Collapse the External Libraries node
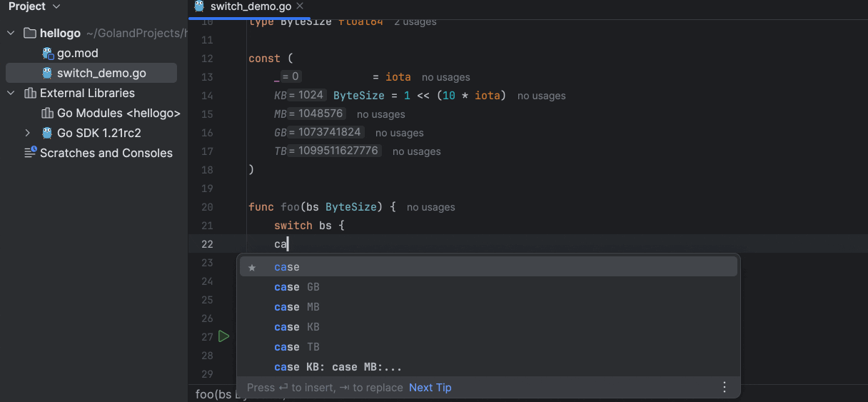The image size is (868, 402). (x=11, y=93)
